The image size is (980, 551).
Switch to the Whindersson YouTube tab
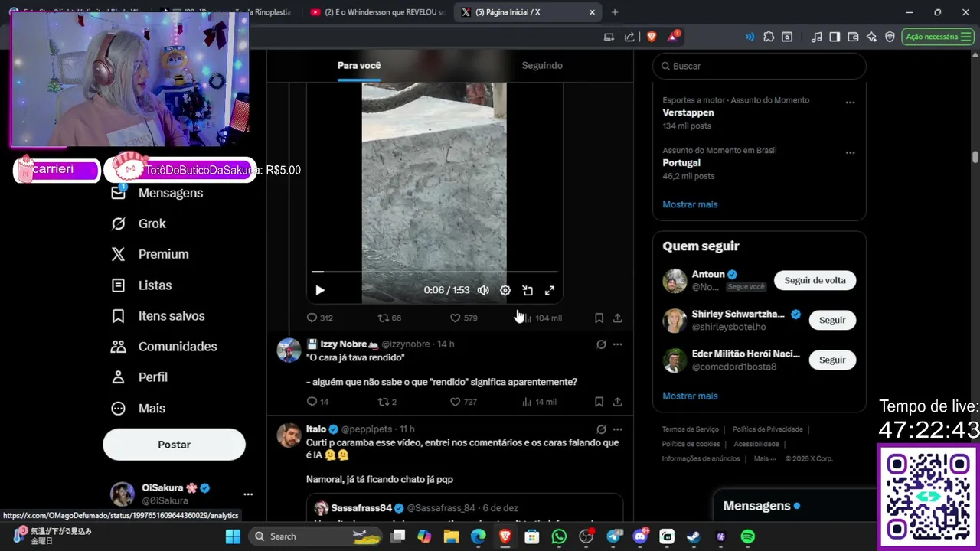click(x=377, y=12)
